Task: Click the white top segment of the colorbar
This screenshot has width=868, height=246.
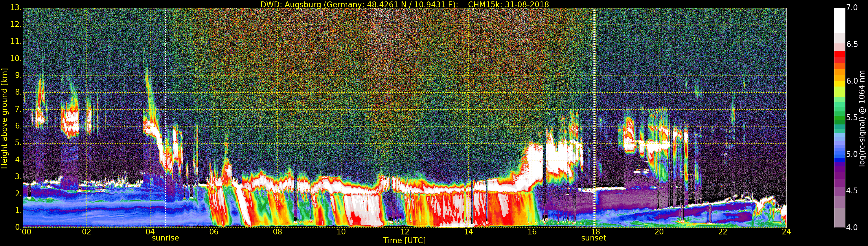Action: [x=840, y=20]
